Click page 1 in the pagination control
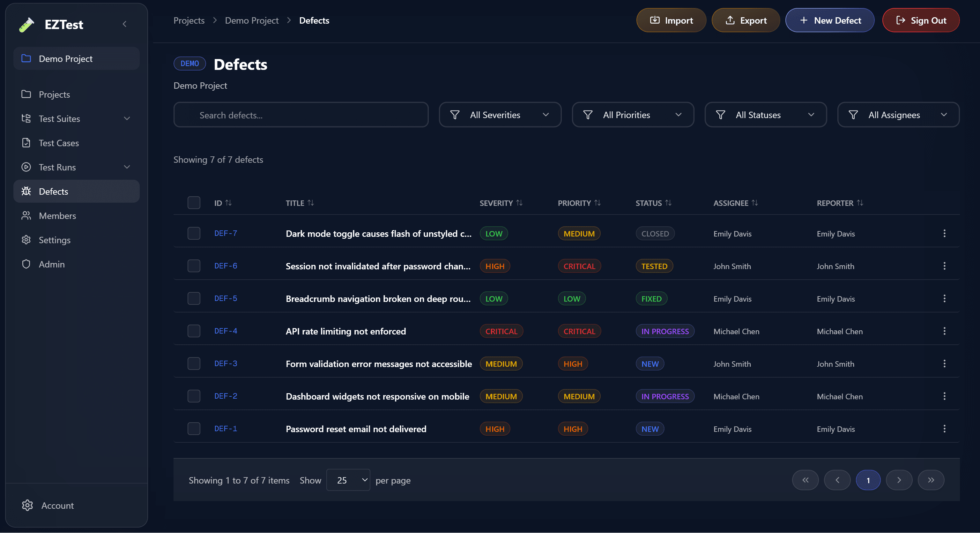 click(x=868, y=480)
